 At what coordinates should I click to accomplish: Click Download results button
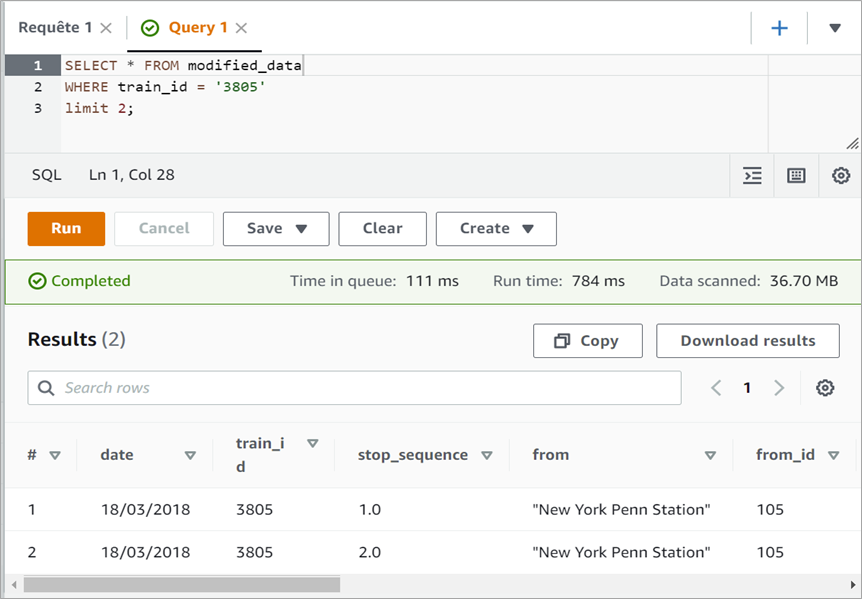point(747,341)
